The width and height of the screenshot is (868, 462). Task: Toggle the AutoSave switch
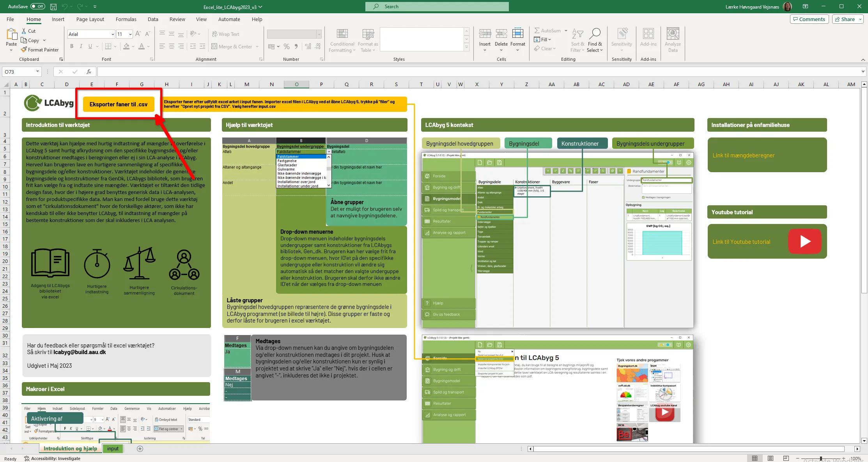(37, 7)
